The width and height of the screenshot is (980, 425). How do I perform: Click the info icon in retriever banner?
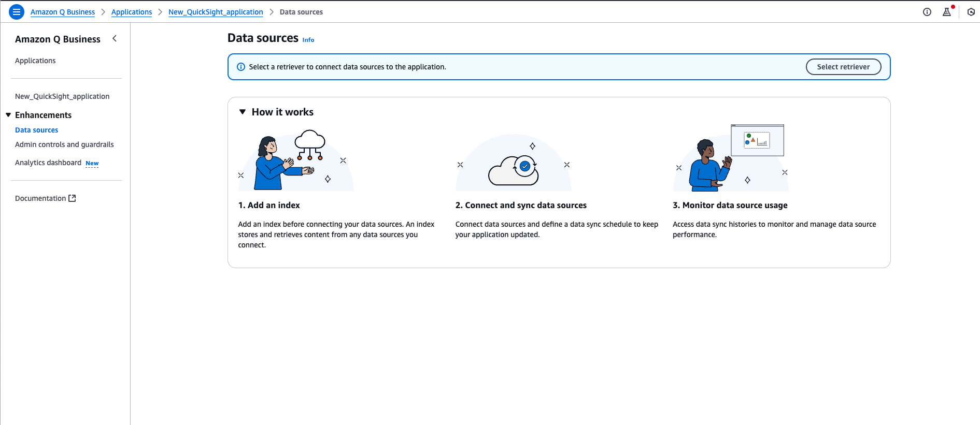tap(241, 67)
